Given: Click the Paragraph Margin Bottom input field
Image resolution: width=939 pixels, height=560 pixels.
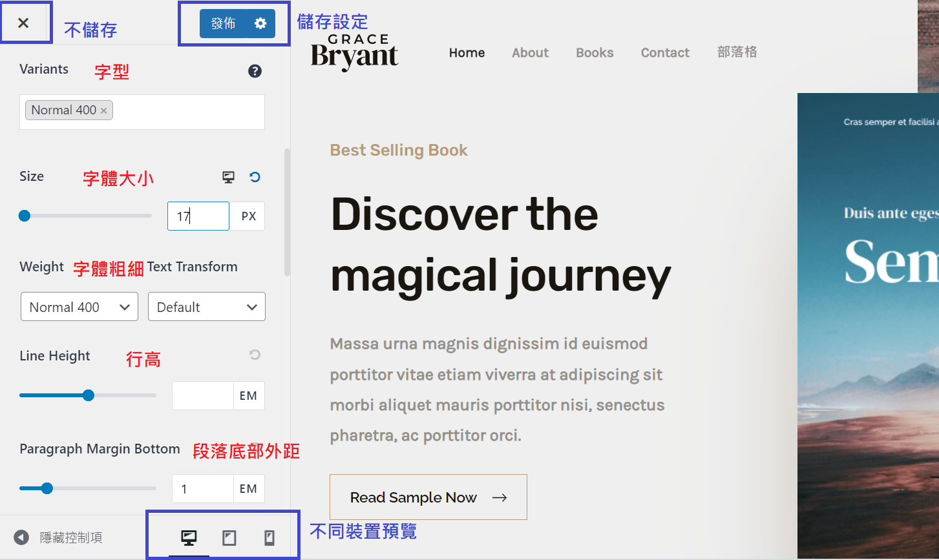Looking at the screenshot, I should point(202,489).
